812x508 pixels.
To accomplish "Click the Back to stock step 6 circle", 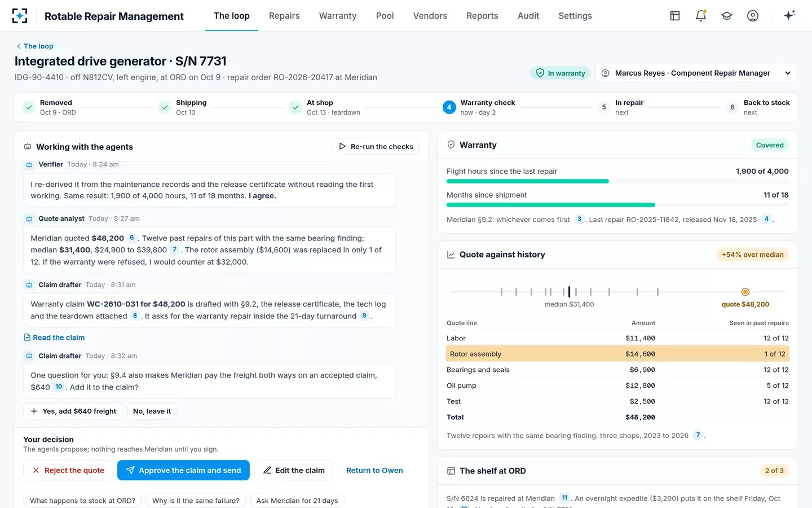I will [x=732, y=107].
